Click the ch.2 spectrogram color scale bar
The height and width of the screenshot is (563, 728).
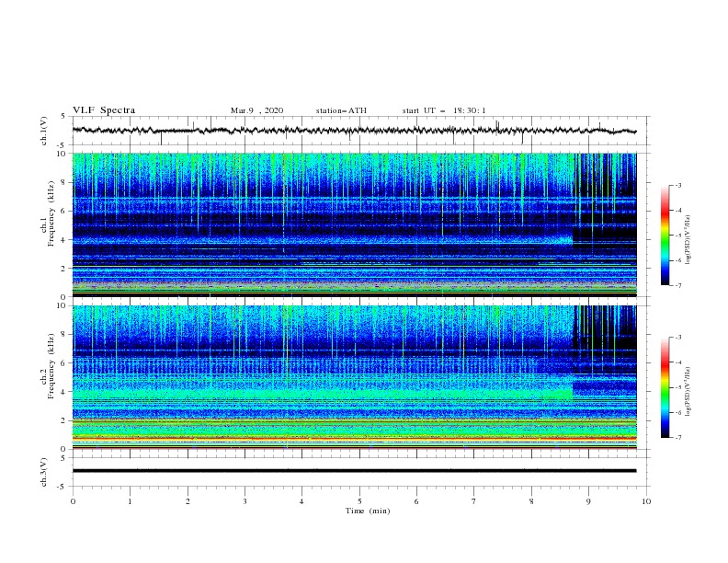coord(665,387)
